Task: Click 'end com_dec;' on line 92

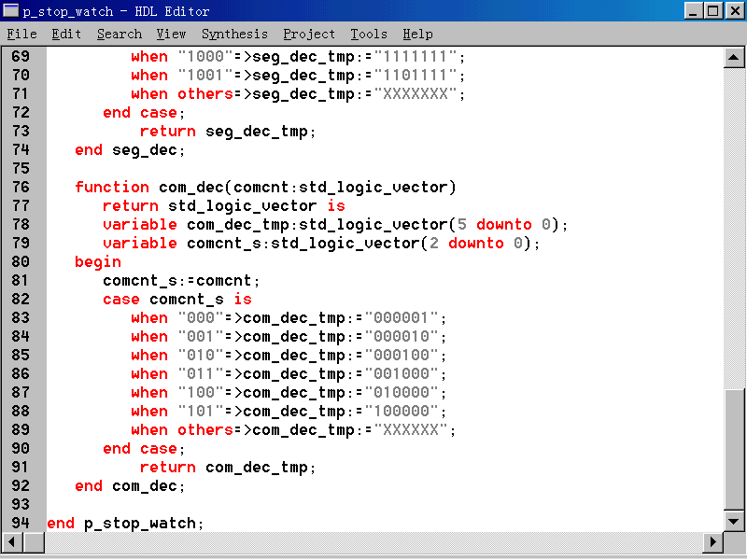Action: [x=130, y=485]
